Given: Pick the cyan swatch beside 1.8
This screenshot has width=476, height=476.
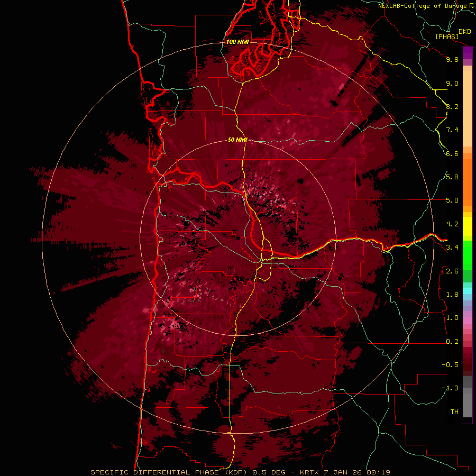Looking at the screenshot, I should (x=467, y=291).
